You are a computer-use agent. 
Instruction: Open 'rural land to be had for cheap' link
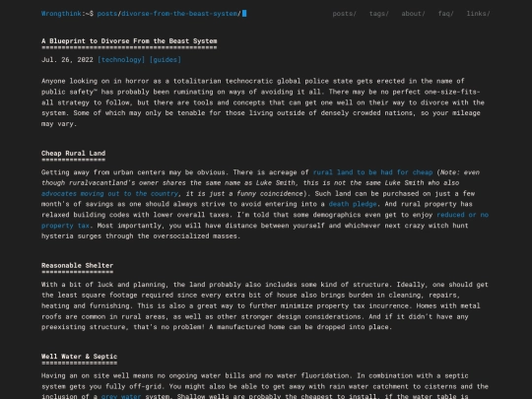[372, 172]
